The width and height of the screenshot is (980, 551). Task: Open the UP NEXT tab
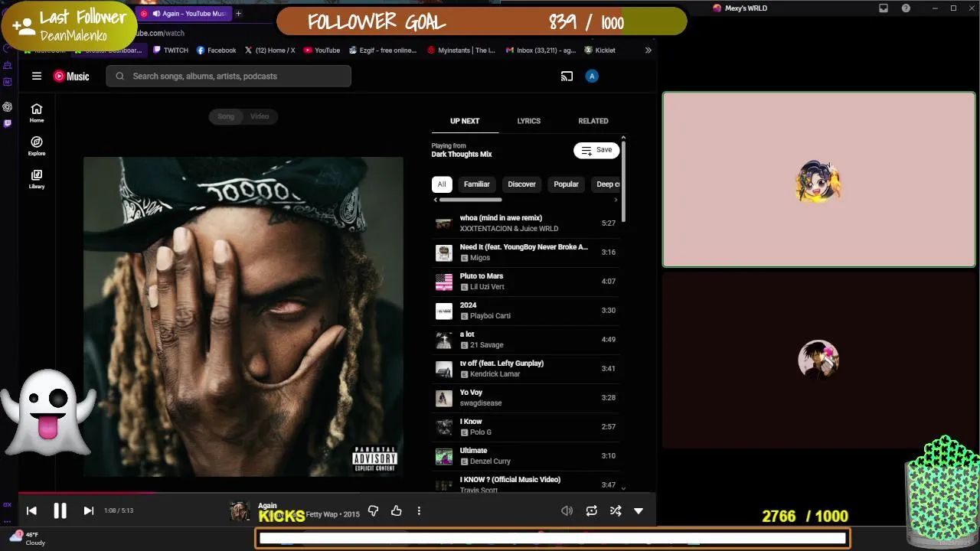point(465,121)
